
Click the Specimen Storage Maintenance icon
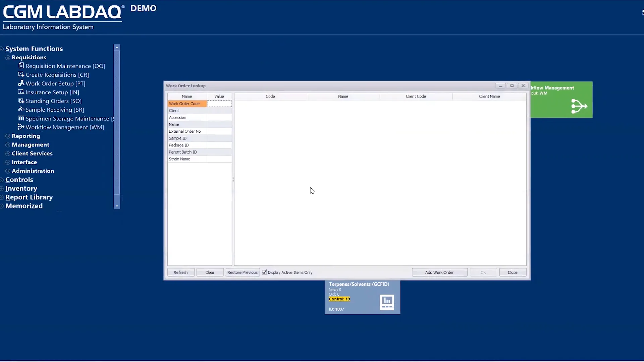(21, 118)
